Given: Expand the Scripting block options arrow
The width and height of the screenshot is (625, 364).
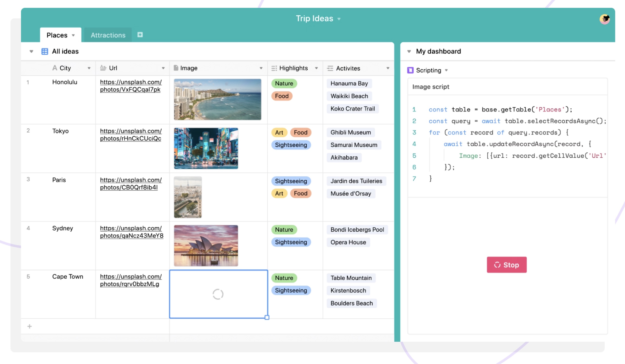Looking at the screenshot, I should tap(446, 70).
